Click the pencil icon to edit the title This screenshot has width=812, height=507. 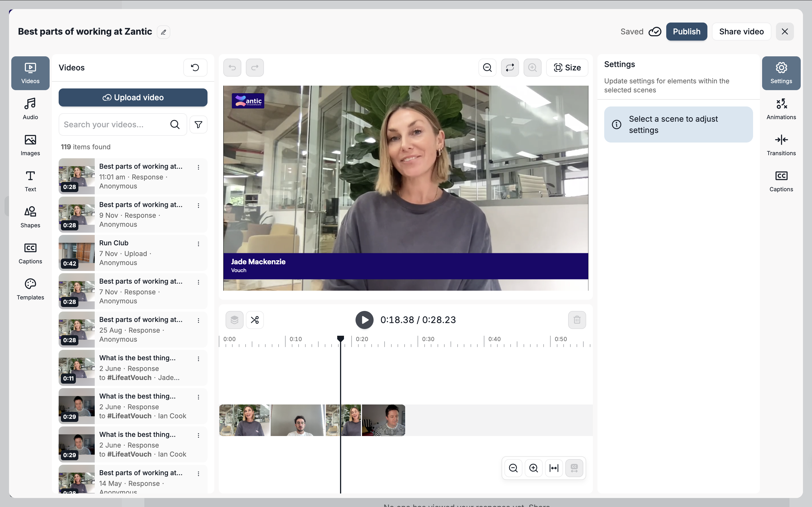tap(164, 32)
